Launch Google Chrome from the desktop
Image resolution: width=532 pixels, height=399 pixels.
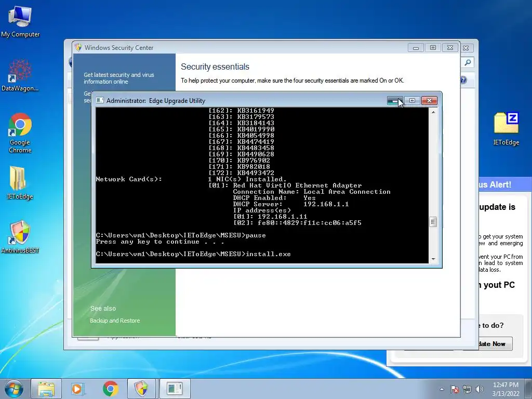(x=20, y=132)
